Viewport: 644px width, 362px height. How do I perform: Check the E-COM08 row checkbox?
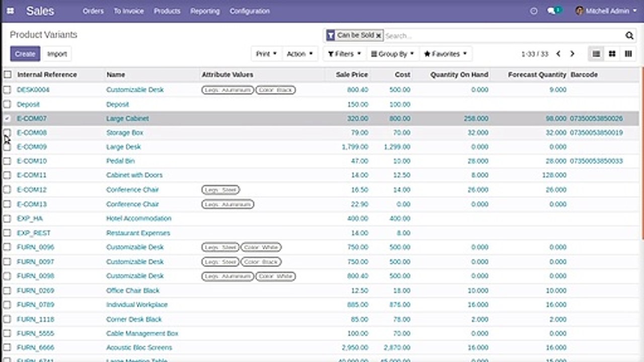point(7,133)
